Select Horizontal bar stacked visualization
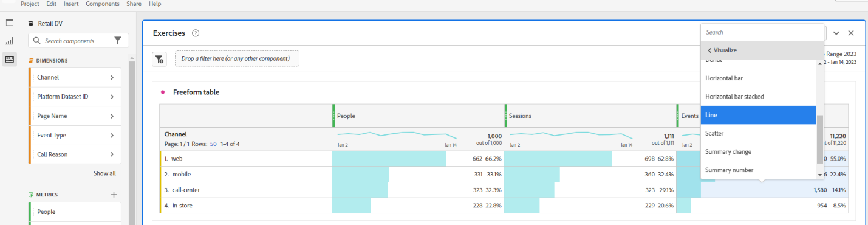 coord(758,97)
